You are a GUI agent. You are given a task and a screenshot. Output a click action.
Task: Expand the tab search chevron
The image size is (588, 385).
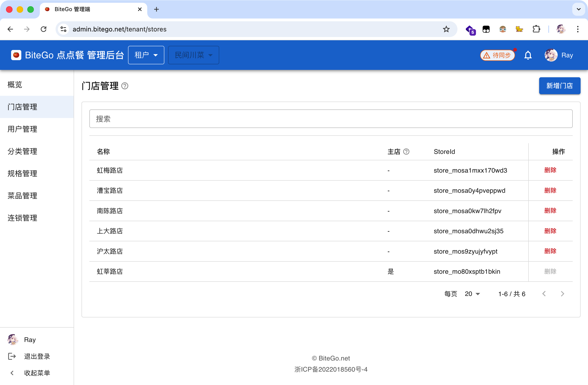click(x=578, y=9)
